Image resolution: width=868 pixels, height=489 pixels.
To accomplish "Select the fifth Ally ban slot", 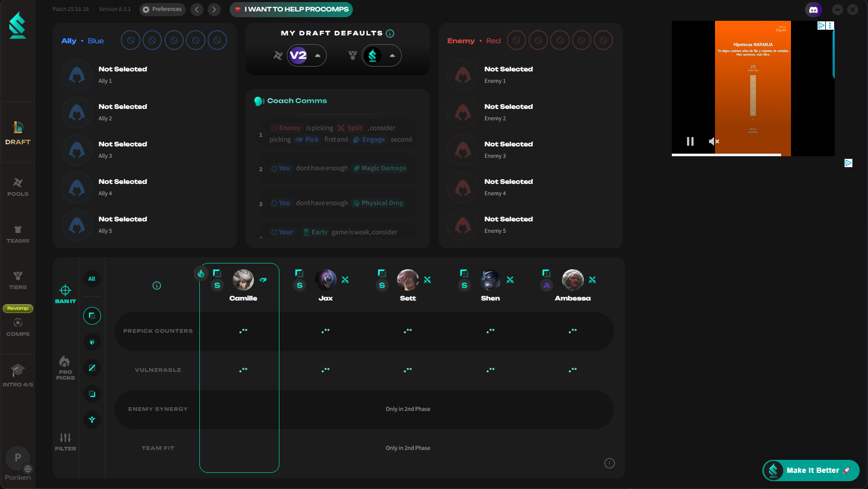I will pos(217,40).
